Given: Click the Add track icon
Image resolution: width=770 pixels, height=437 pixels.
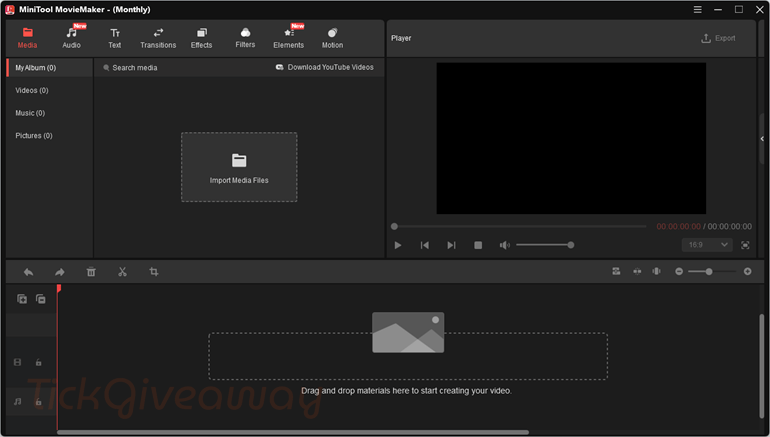Looking at the screenshot, I should point(22,299).
